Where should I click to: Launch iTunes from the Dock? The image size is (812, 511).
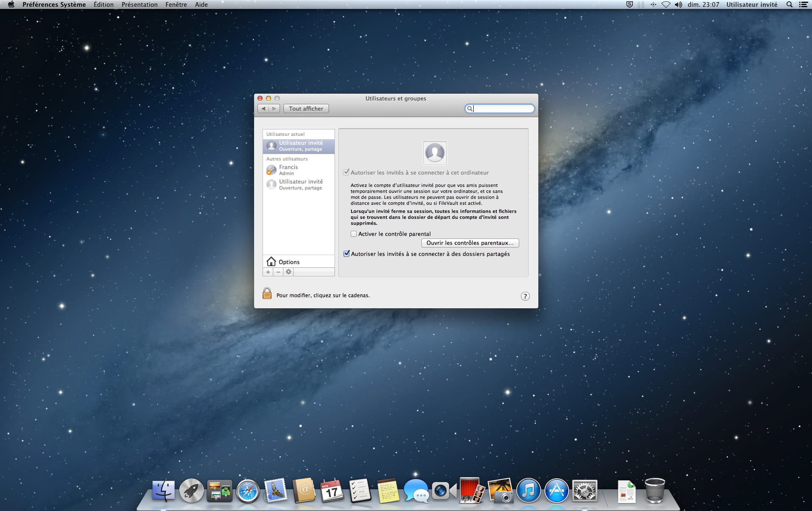coord(528,491)
